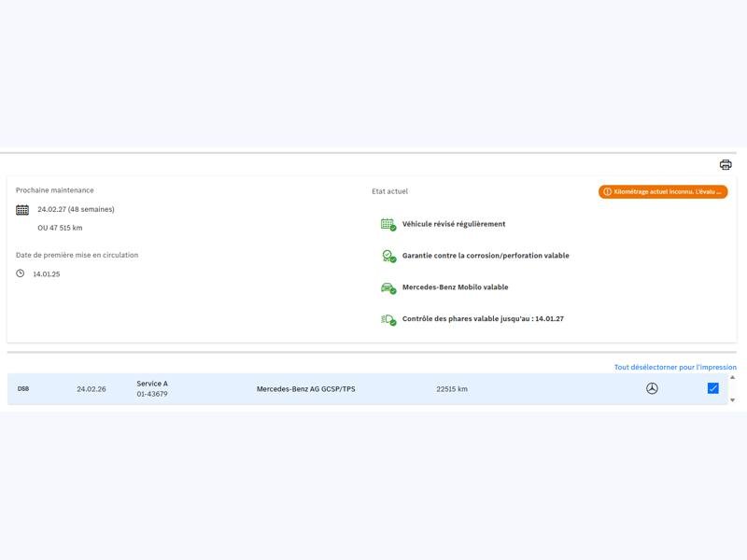Click the clock icon beside 14.01.25

pos(21,273)
